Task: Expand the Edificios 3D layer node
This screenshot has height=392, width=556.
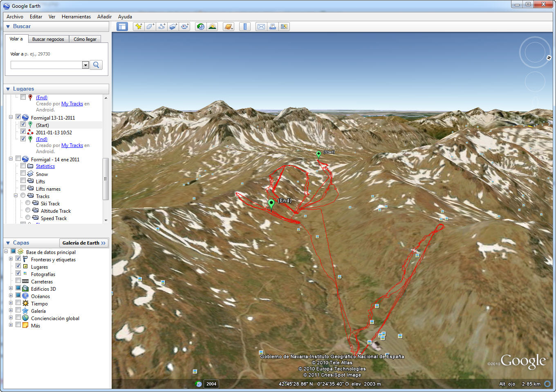Action: pos(11,288)
